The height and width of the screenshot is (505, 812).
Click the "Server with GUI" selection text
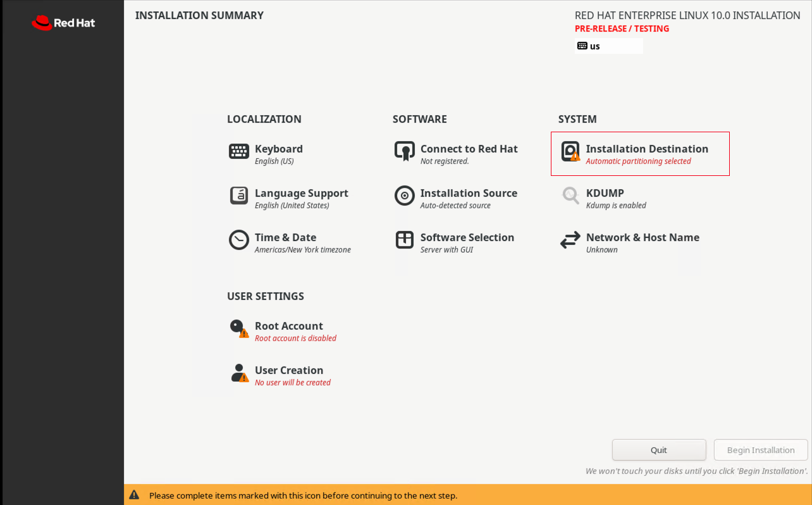pyautogui.click(x=446, y=250)
